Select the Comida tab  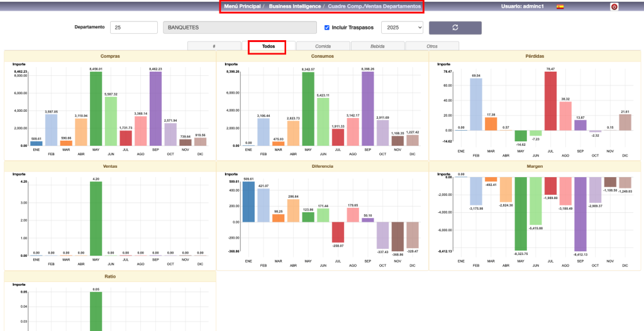pyautogui.click(x=323, y=46)
